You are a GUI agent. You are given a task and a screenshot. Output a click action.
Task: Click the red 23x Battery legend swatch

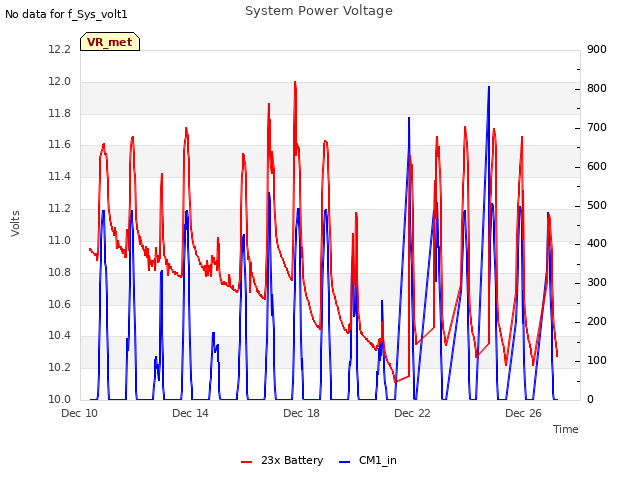coord(247,462)
